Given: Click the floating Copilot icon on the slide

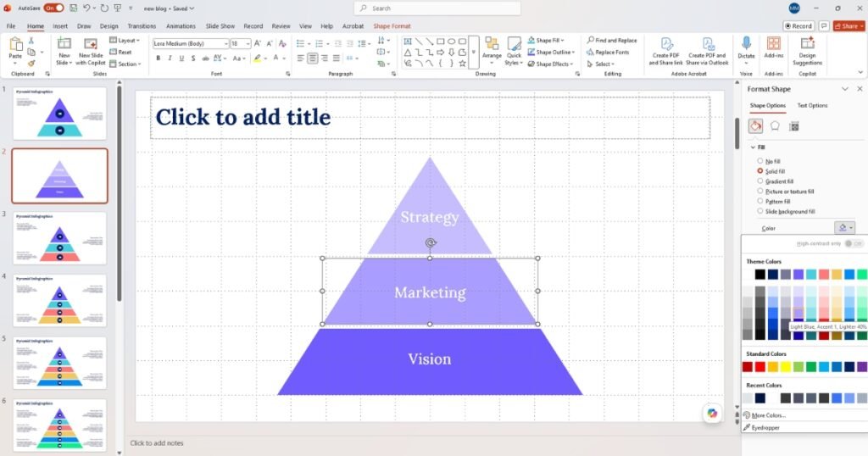Looking at the screenshot, I should click(x=712, y=413).
